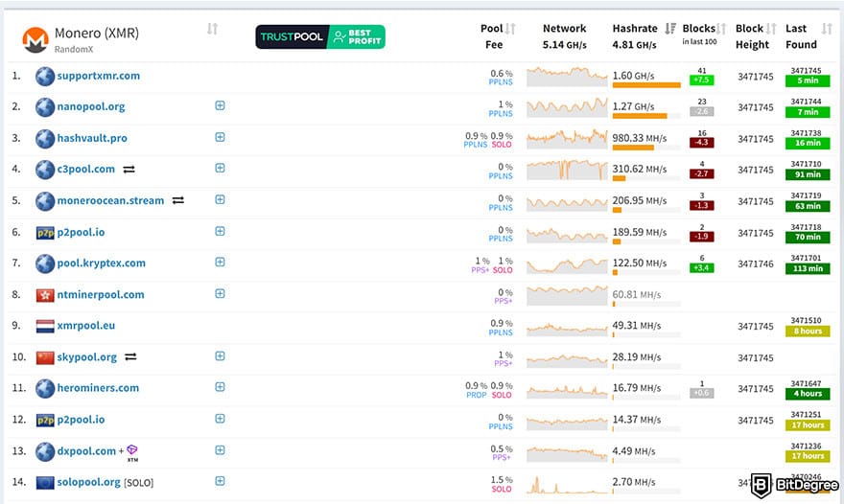Viewport: 844px width, 504px height.
Task: Click the globe icon beside c3pool.com
Action: tap(45, 170)
